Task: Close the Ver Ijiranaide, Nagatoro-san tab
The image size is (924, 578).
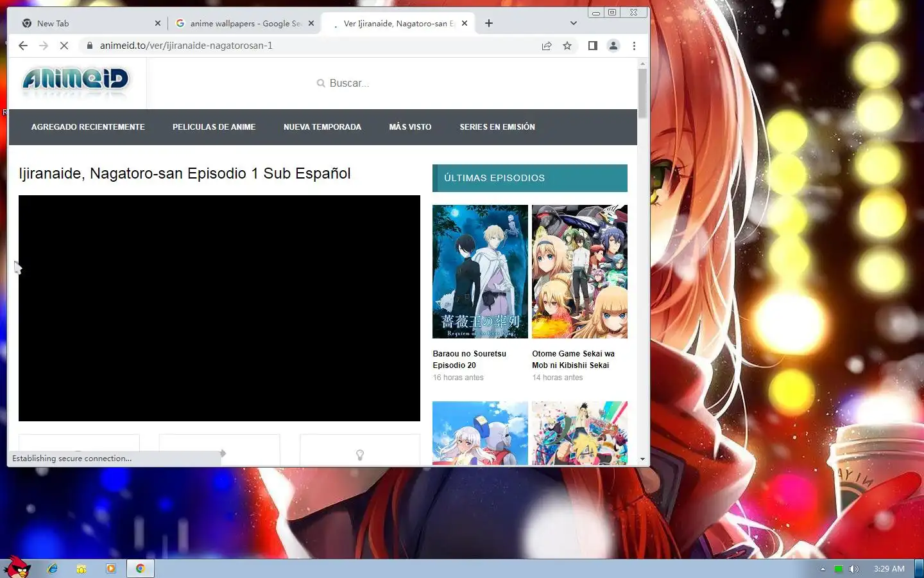Action: pyautogui.click(x=465, y=23)
